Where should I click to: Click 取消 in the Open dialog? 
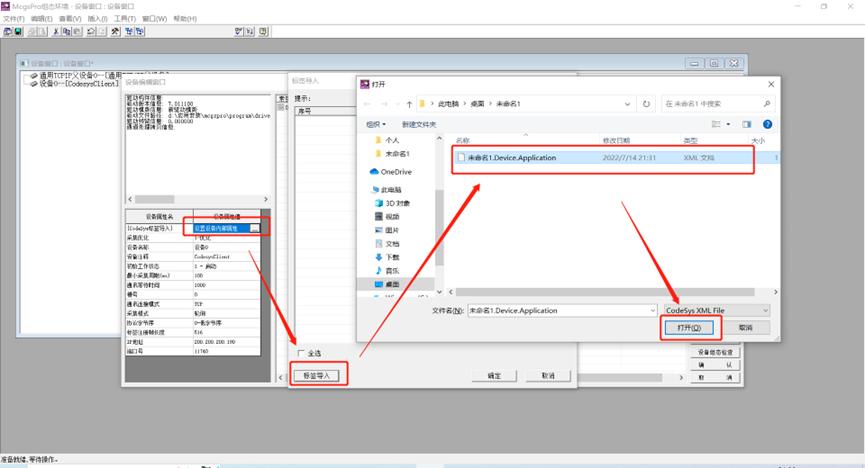pos(745,328)
